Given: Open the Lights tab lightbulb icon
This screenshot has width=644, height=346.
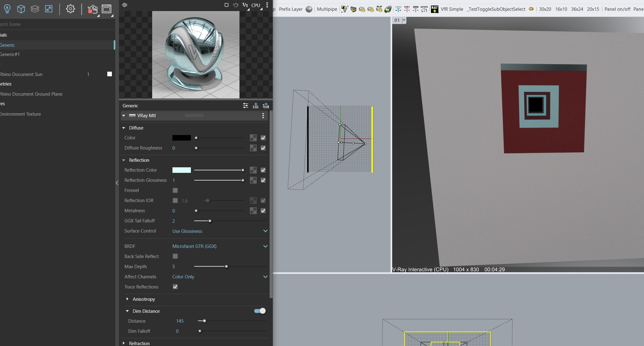Looking at the screenshot, I should tap(7, 9).
